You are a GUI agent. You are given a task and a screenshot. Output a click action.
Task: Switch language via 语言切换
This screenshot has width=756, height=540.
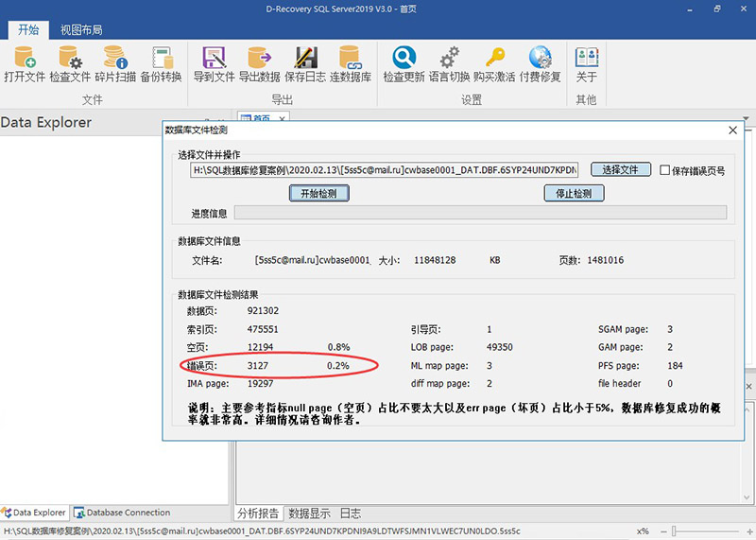click(x=450, y=64)
